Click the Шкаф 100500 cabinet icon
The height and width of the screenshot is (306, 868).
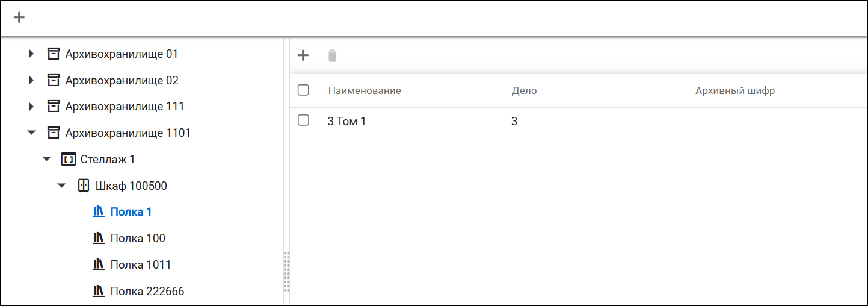coord(84,186)
